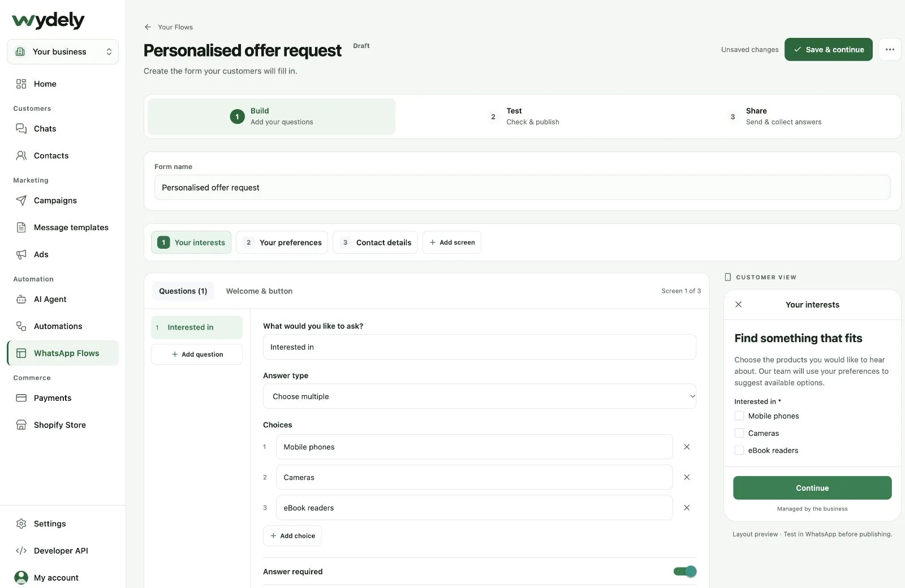Select the Your interests screen tab
This screenshot has width=905, height=588.
coord(191,242)
